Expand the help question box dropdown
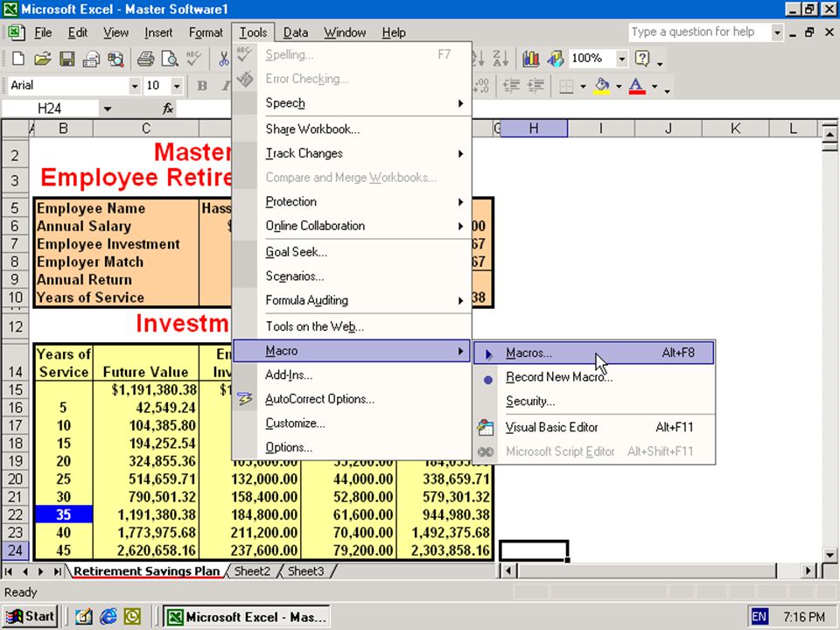This screenshot has width=840, height=630. [777, 32]
